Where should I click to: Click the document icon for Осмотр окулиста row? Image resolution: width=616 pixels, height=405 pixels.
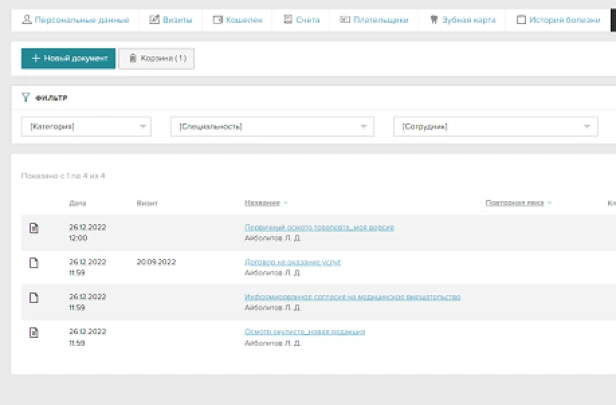tap(34, 332)
